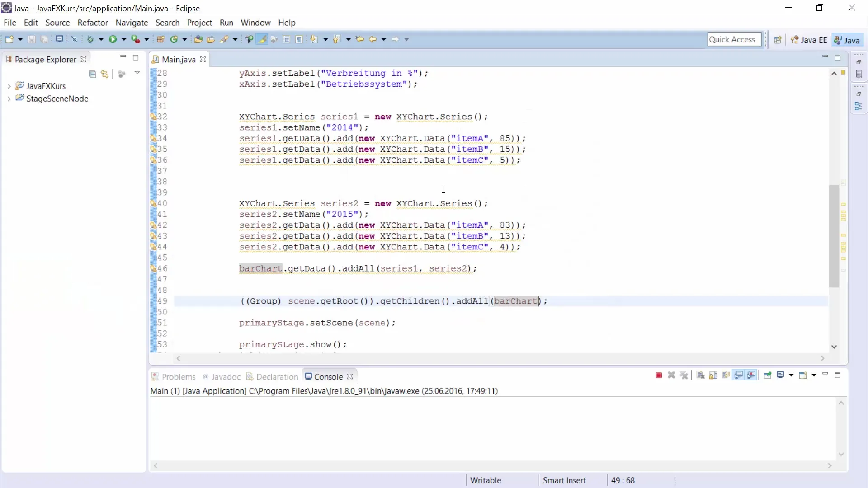Click the Quick Access search field
This screenshot has width=868, height=488.
click(x=734, y=40)
